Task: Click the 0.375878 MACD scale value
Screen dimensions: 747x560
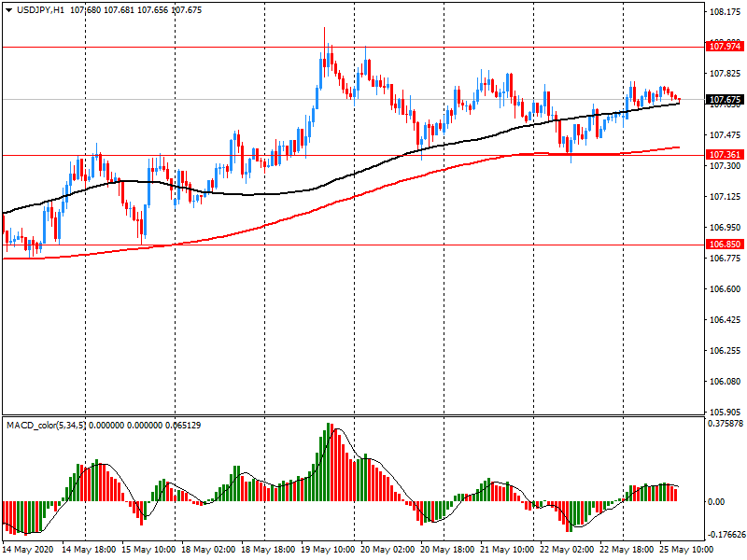Action: 726,422
